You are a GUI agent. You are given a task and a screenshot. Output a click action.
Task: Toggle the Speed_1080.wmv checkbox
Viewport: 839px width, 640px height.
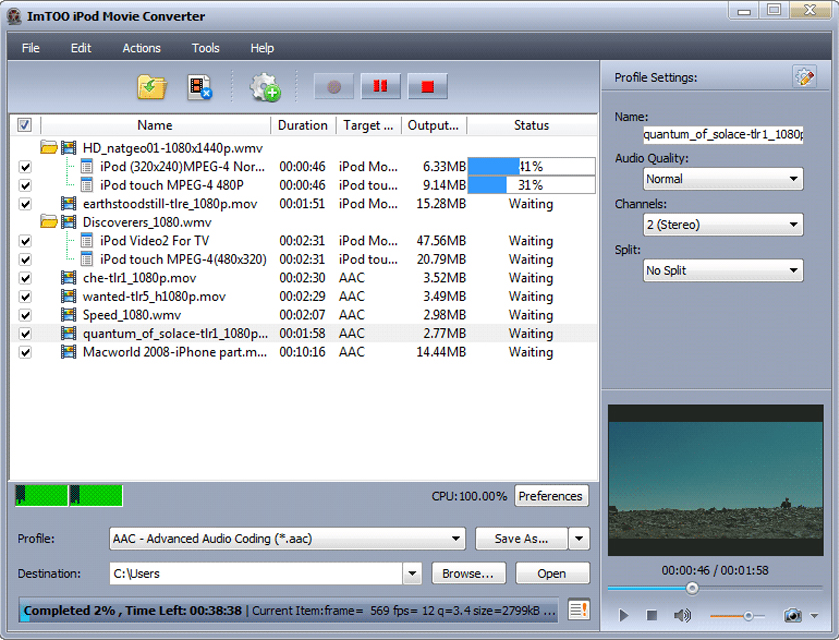(25, 315)
